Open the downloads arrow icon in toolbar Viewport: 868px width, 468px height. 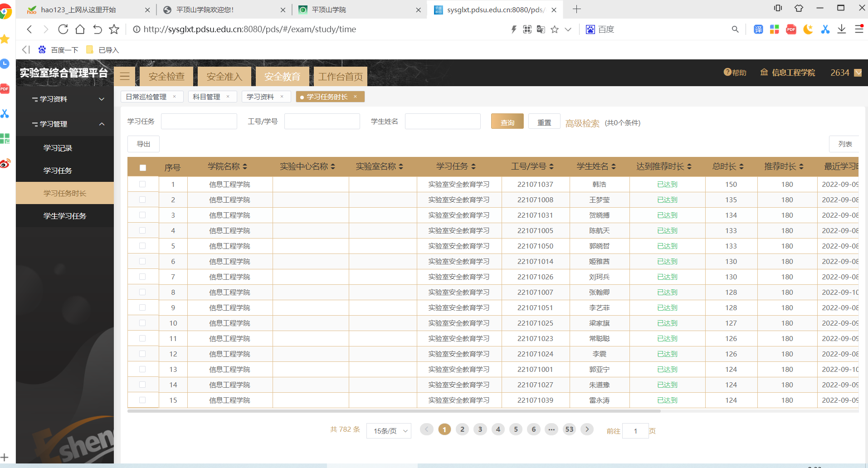842,29
